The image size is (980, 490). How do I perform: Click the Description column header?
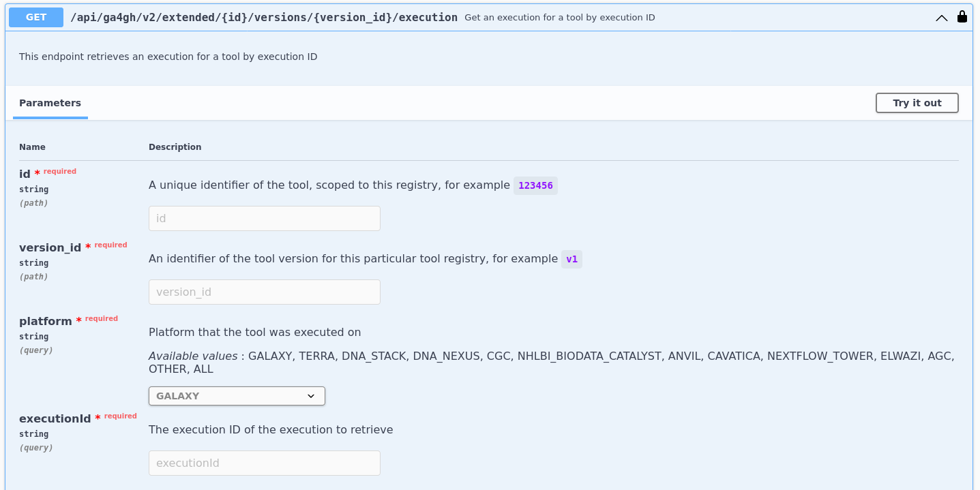point(175,147)
